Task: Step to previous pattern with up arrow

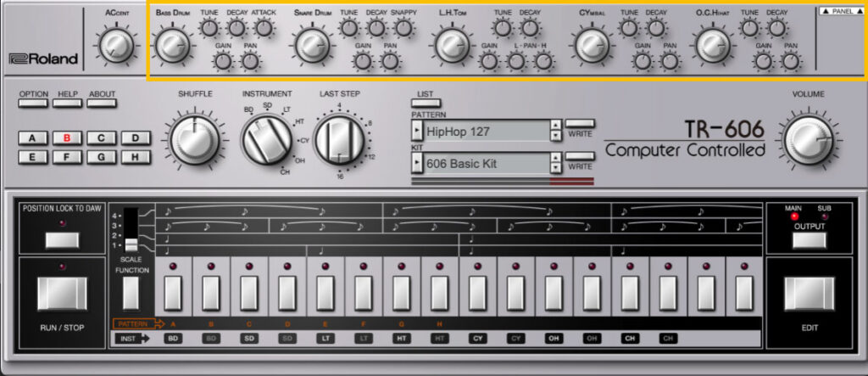Action: (555, 126)
